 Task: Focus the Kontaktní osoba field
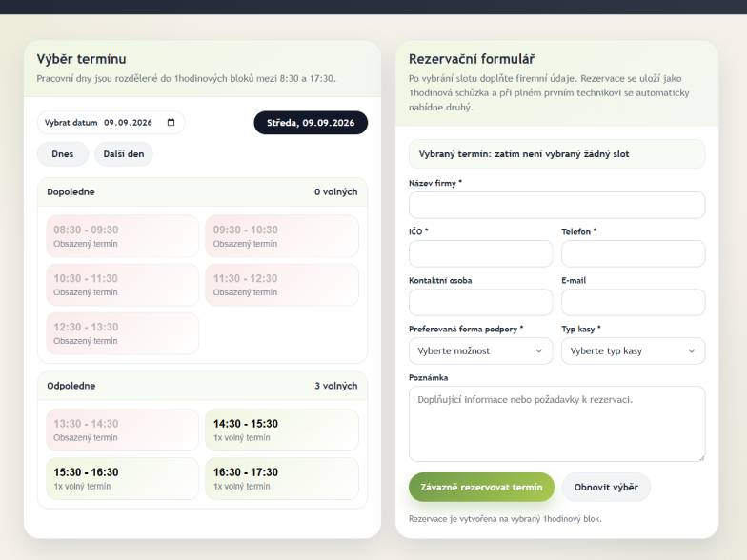point(480,303)
